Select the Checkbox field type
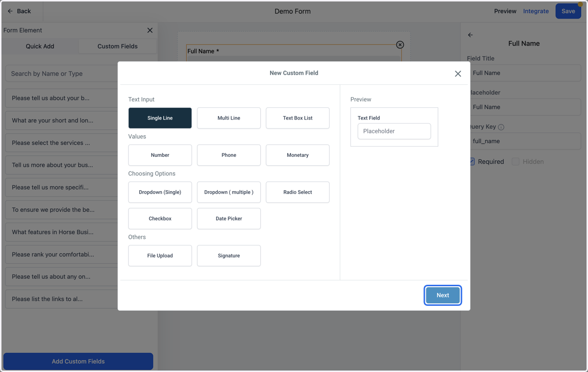The height and width of the screenshot is (372, 588). [160, 219]
